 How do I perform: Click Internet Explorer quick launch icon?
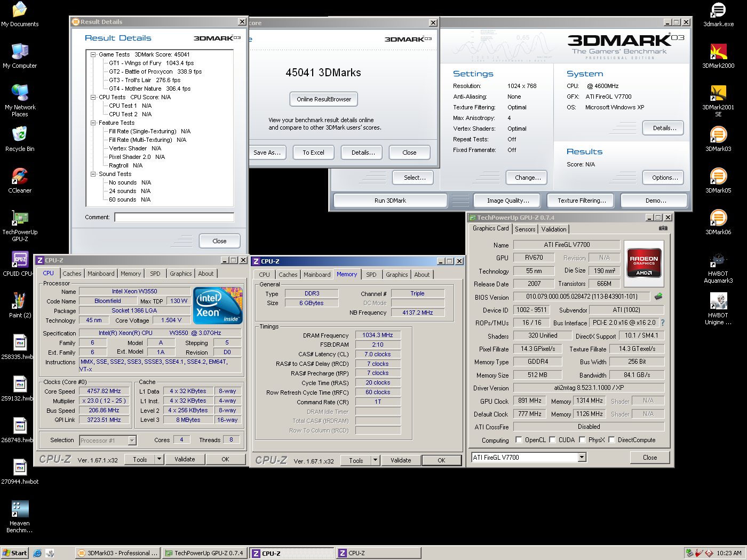pyautogui.click(x=37, y=553)
